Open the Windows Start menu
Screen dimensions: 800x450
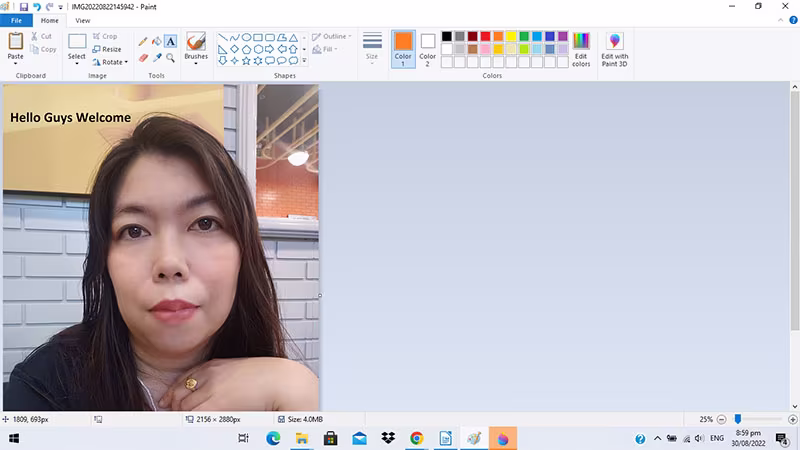pos(14,438)
